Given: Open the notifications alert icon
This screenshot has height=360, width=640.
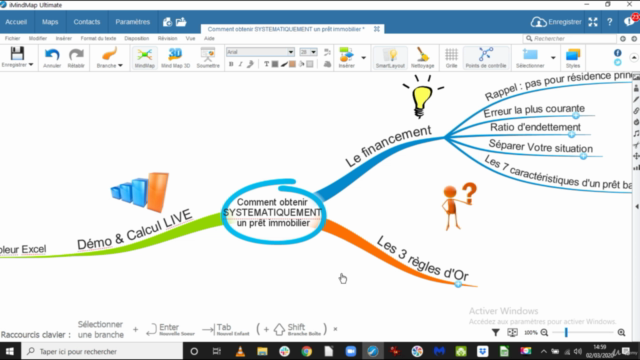Looking at the screenshot, I should pos(630,21).
